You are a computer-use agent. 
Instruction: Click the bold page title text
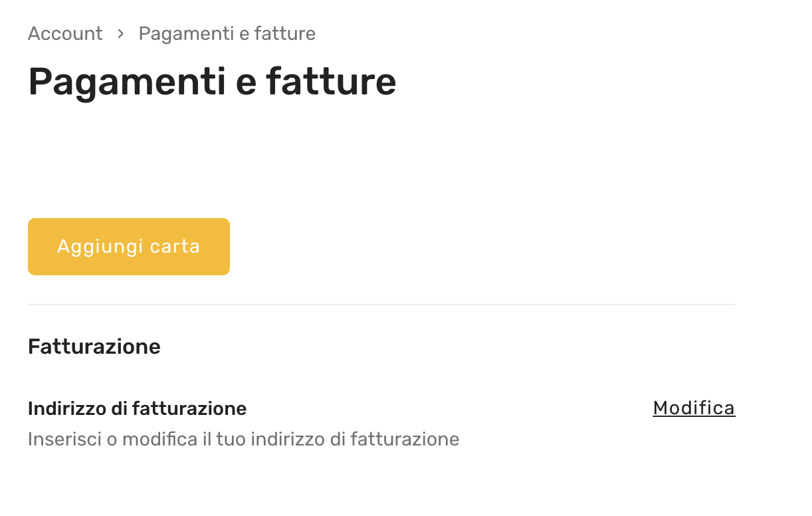(212, 82)
